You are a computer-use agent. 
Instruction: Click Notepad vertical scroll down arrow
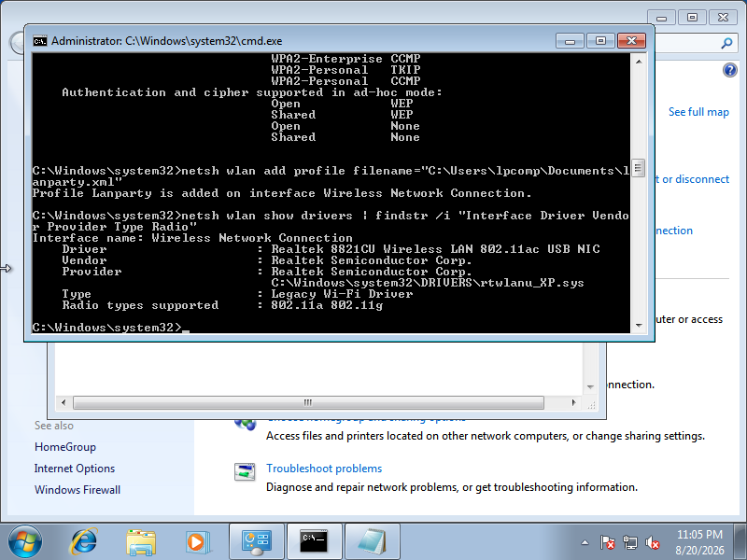(x=590, y=386)
